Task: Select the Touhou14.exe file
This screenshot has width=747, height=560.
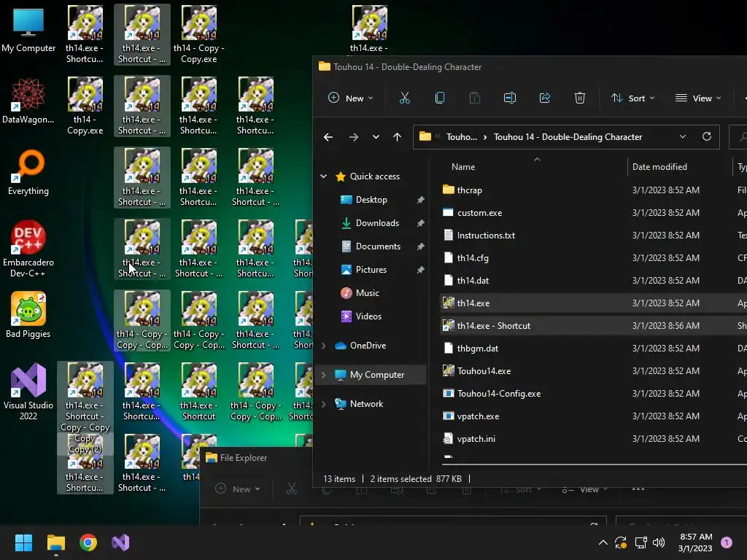Action: click(484, 371)
